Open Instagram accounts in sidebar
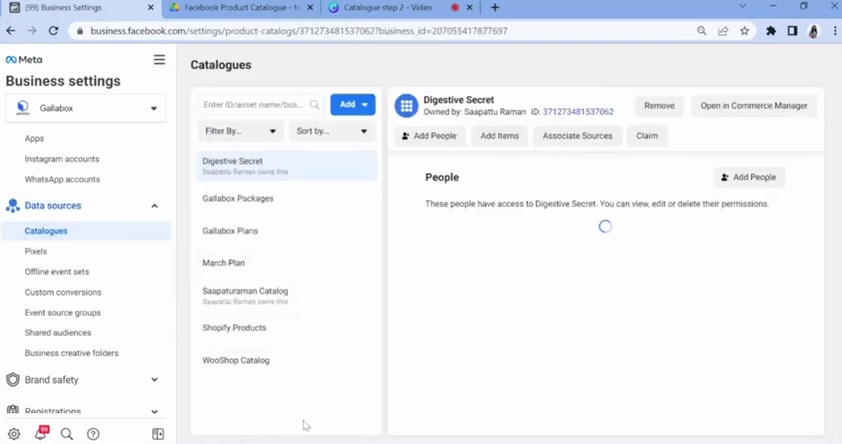This screenshot has height=444, width=842. (62, 159)
